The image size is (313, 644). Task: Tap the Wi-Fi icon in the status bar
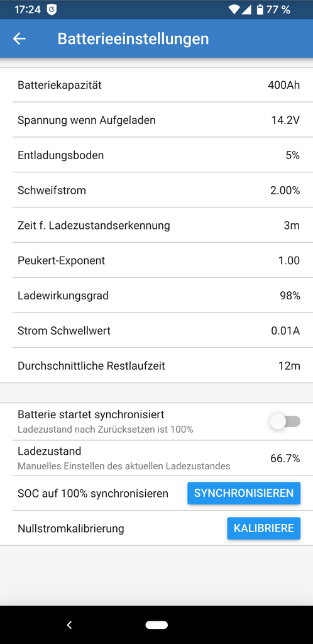(x=234, y=9)
